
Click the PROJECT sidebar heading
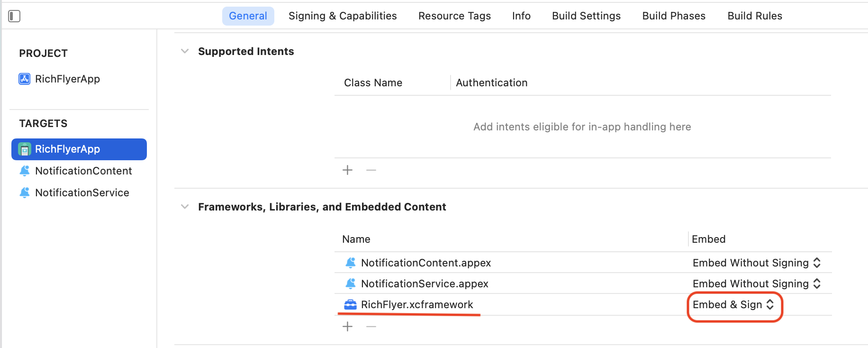[x=43, y=53]
